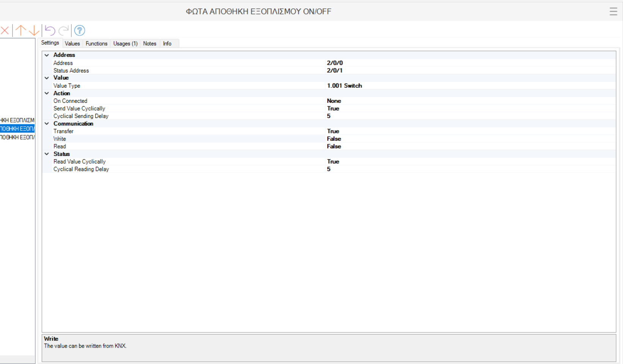This screenshot has width=623, height=364.
Task: Collapse the Address section
Action: pos(47,55)
